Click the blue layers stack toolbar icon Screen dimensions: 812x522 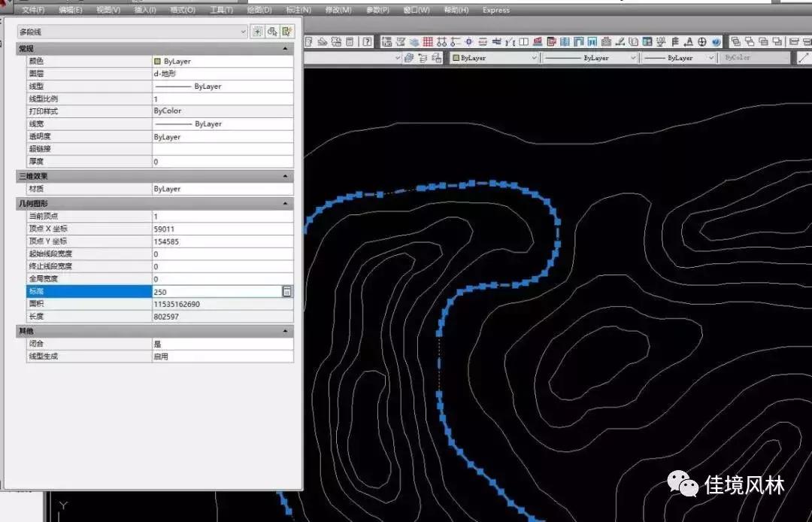(x=413, y=41)
